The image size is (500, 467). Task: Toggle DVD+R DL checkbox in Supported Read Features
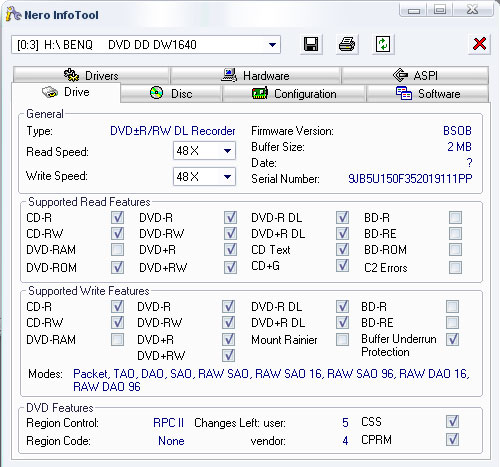point(342,233)
